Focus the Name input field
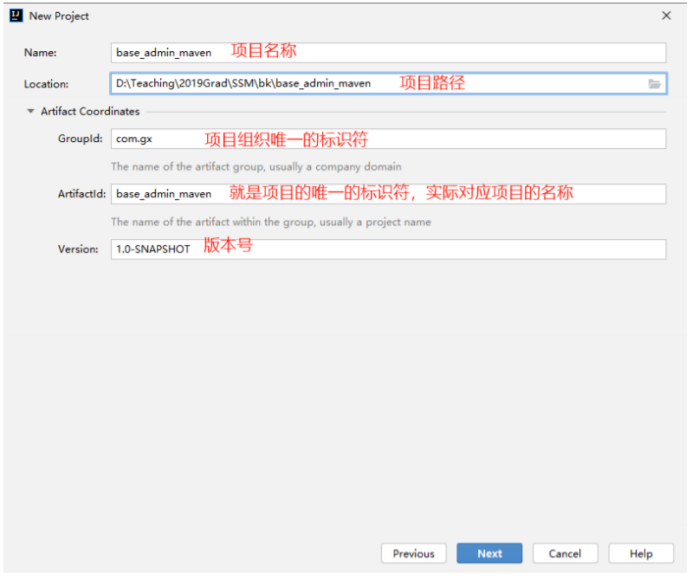The image size is (693, 582). tap(388, 53)
